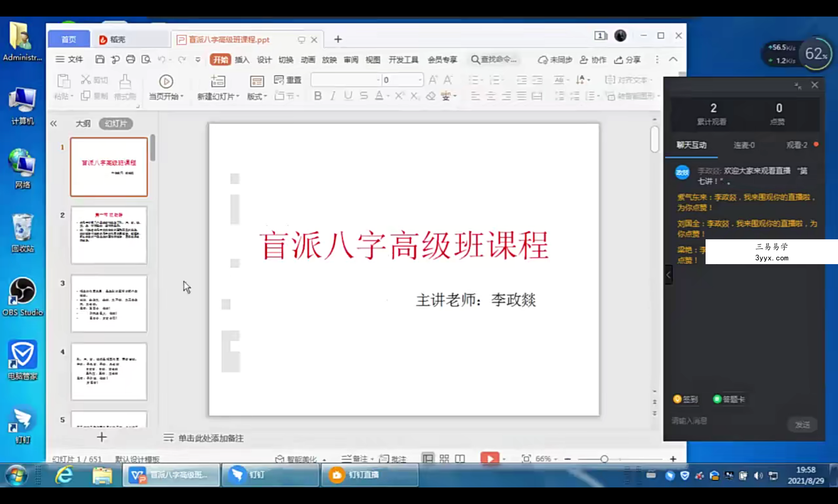
Task: Open the Design (设计) ribbon tab
Action: tap(264, 59)
